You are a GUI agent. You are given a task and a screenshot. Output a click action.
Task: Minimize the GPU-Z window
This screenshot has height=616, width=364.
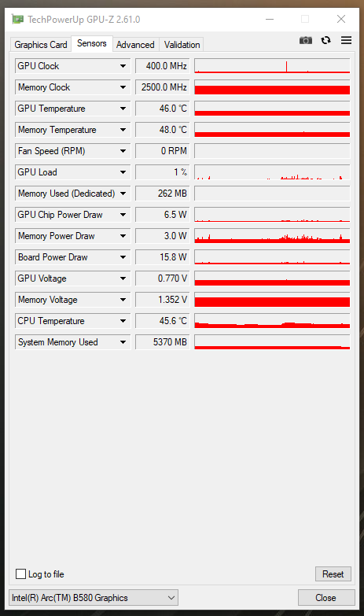pos(270,19)
